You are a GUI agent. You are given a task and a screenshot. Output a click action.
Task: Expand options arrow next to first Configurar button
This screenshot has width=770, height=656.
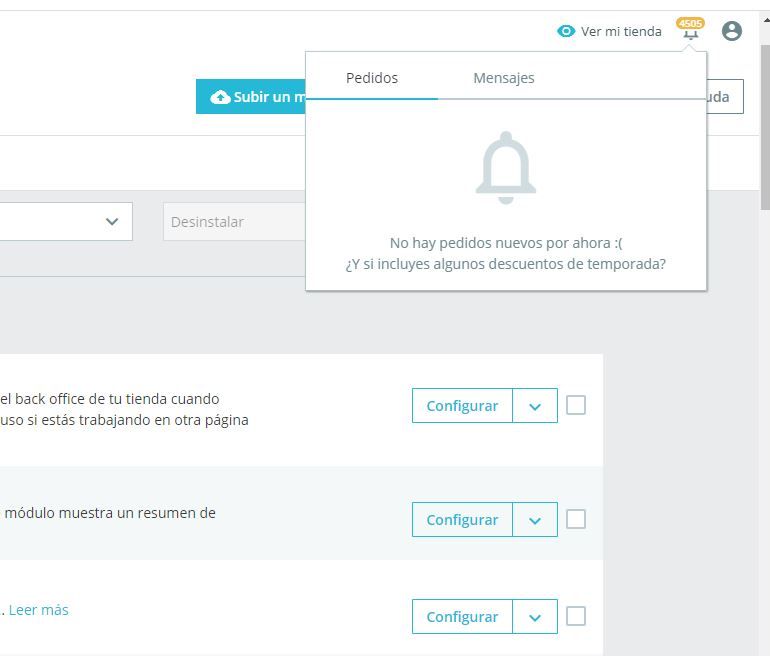535,406
